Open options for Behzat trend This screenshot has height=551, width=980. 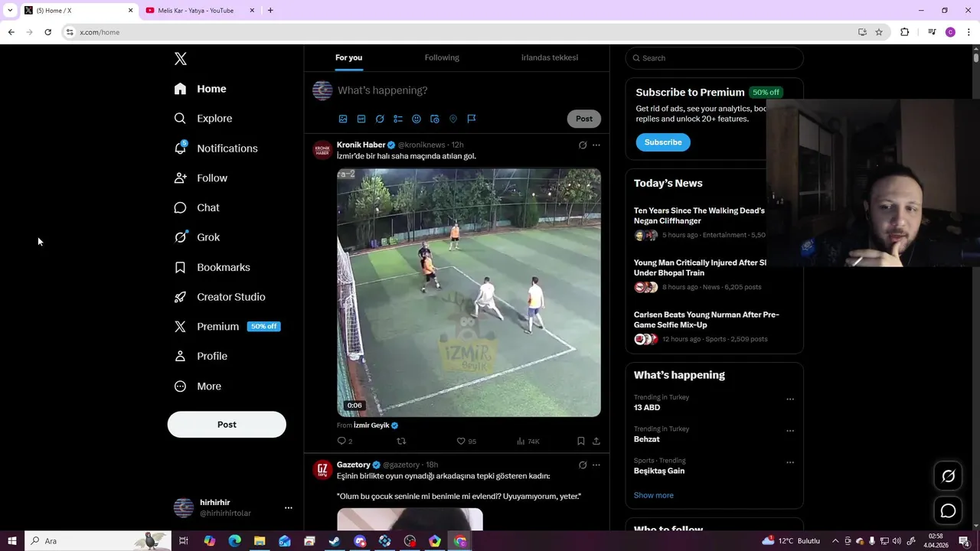(790, 431)
